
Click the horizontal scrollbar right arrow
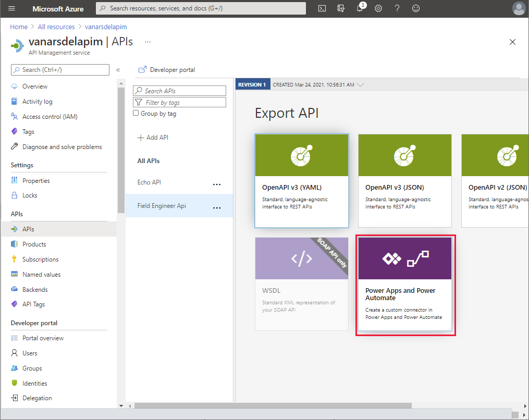pyautogui.click(x=525, y=406)
